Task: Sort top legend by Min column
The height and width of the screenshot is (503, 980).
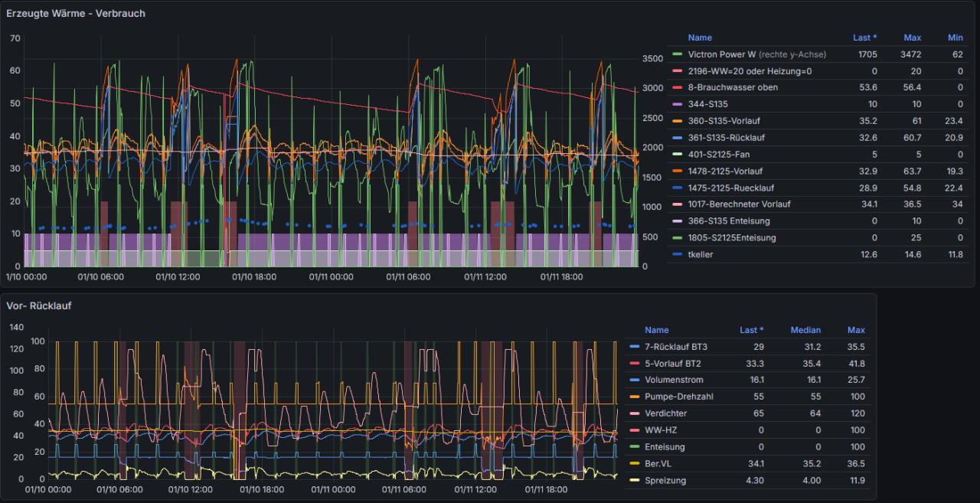Action: tap(955, 38)
